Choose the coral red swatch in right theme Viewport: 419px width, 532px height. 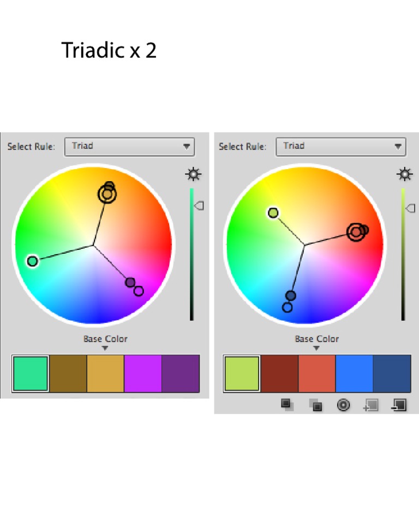coord(317,373)
